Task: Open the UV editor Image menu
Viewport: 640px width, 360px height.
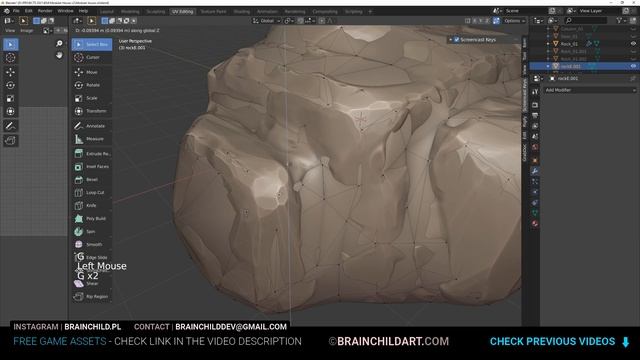Action: (x=27, y=31)
